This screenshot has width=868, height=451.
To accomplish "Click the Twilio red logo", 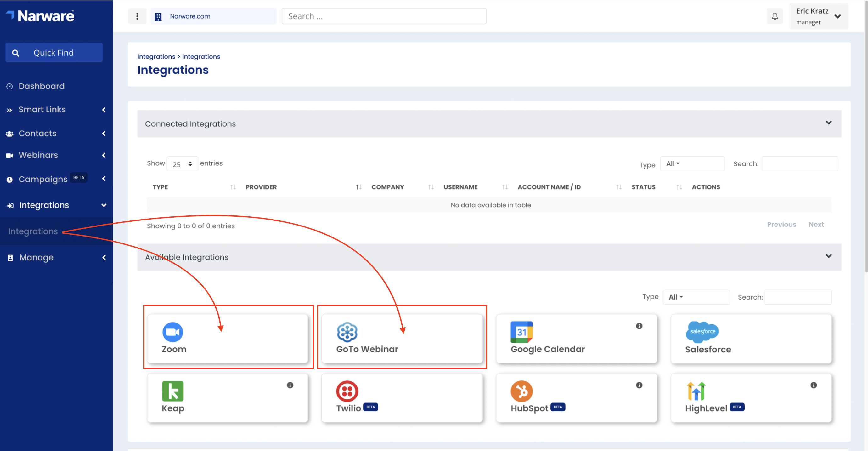I will [x=347, y=391].
